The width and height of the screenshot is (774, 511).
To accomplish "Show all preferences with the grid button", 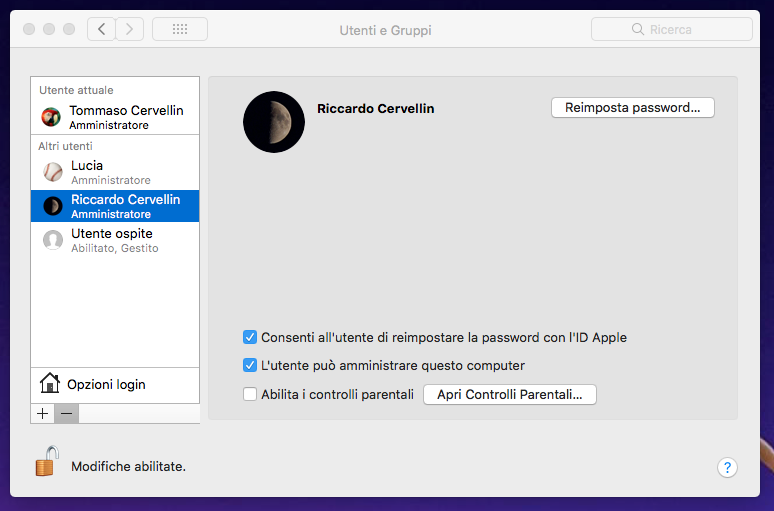I will click(x=180, y=30).
